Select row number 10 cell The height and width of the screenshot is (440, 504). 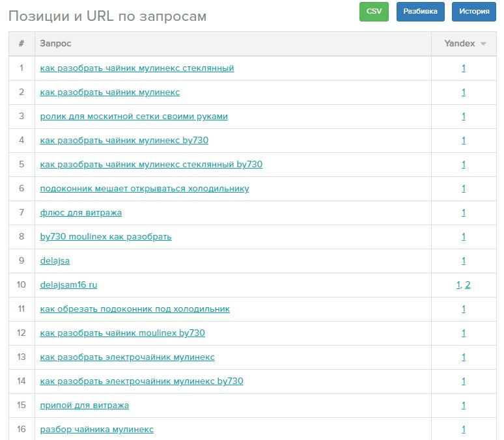[21, 284]
